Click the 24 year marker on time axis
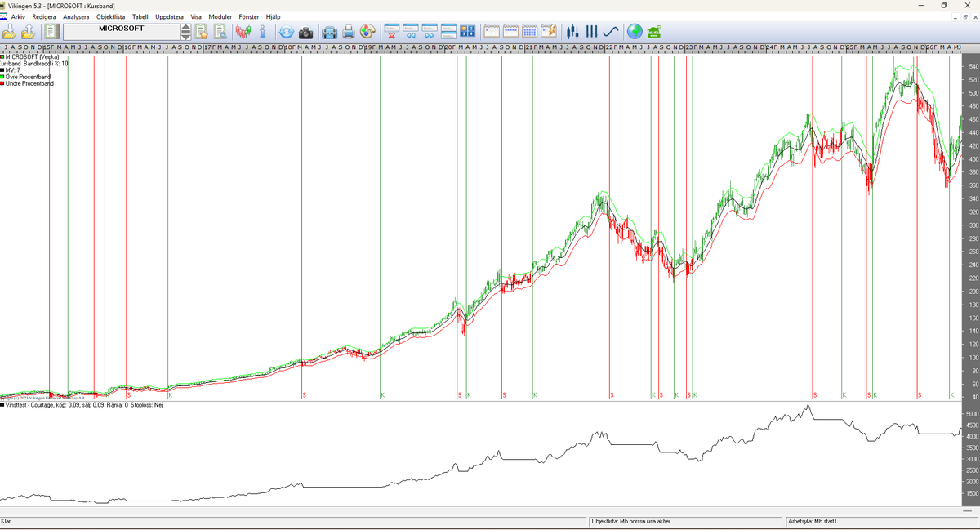Viewport: 980px width, 530px height. (770, 47)
